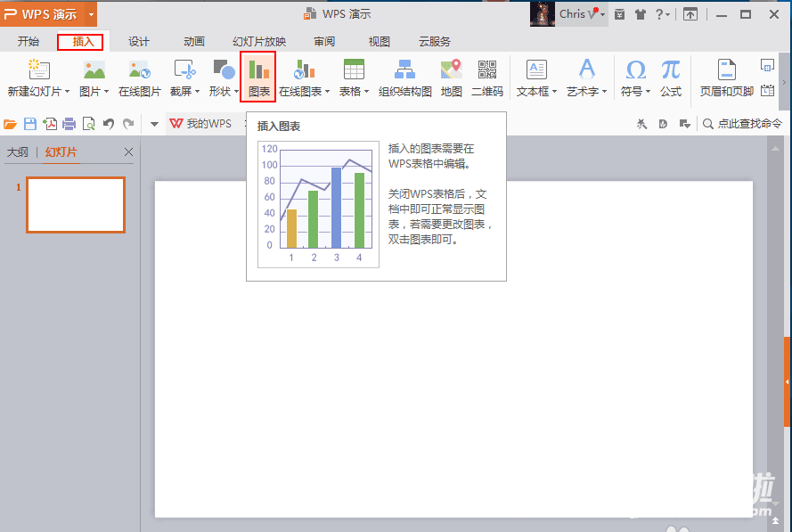Click the 页眉和页脚 header and footer icon
792x532 pixels.
pos(726,77)
